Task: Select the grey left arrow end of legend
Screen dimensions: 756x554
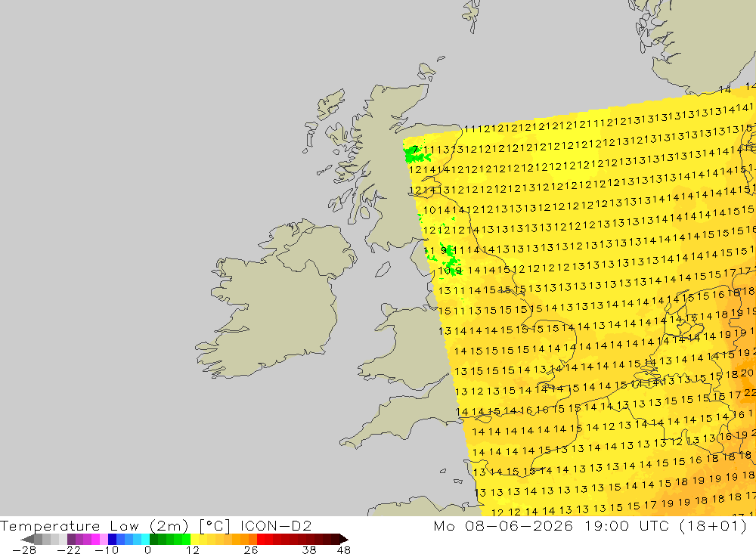Action: pos(27,539)
